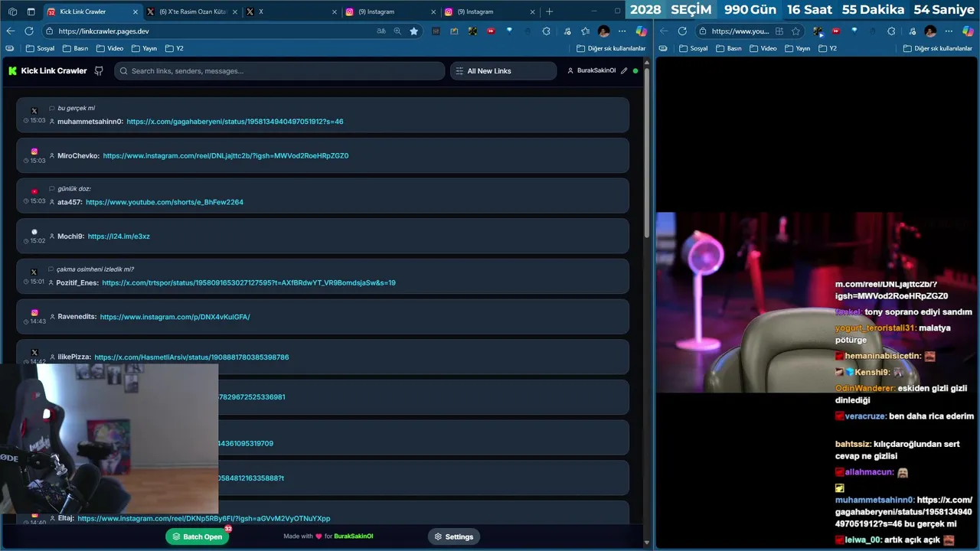
Task: Click the 15:03 timestamp on muhammetsahinn0 row
Action: coord(38,120)
